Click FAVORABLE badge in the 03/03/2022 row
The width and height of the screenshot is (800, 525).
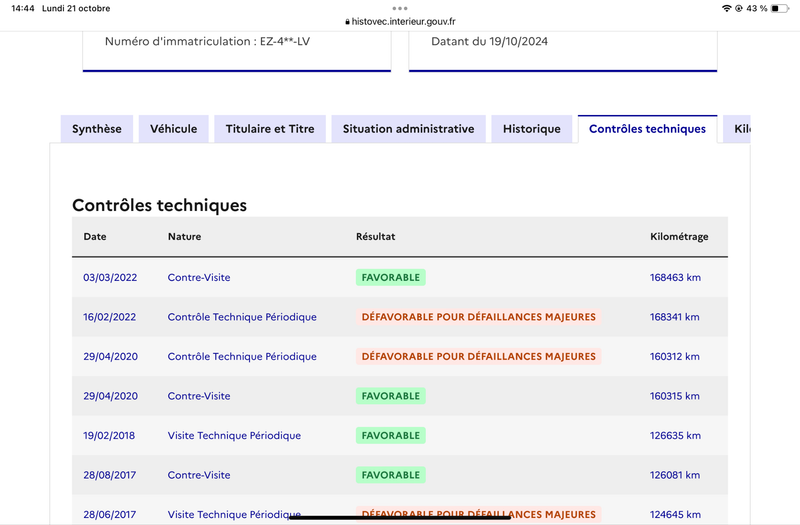click(391, 278)
